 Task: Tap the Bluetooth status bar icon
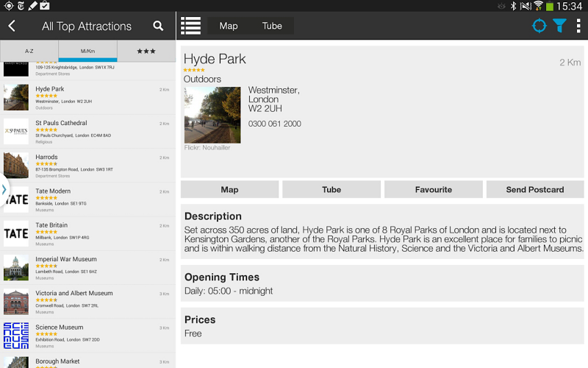(513, 6)
